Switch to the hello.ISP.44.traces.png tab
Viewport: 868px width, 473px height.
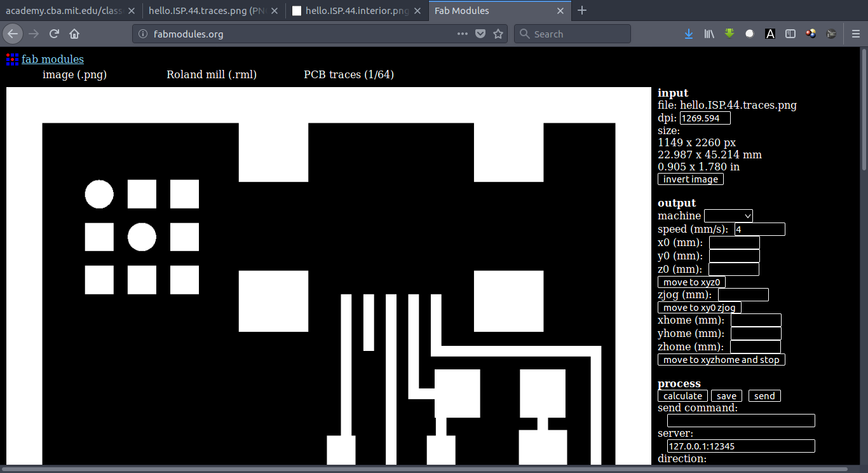[x=214, y=11]
